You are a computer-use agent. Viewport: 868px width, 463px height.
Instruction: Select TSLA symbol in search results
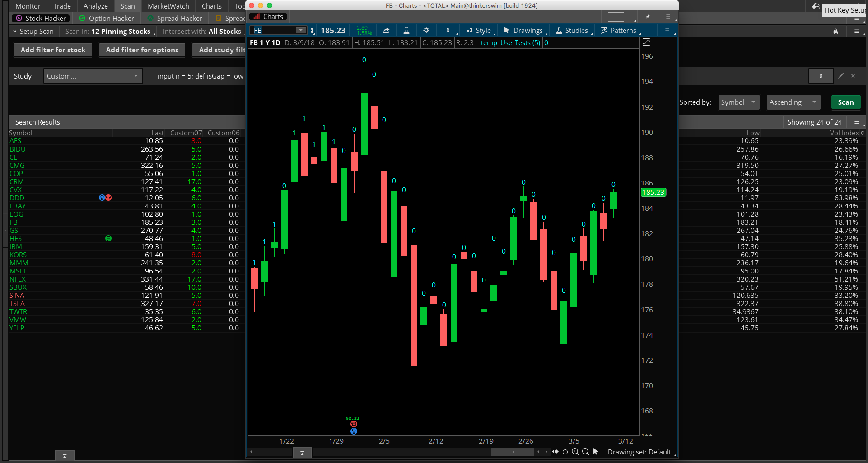(x=17, y=304)
